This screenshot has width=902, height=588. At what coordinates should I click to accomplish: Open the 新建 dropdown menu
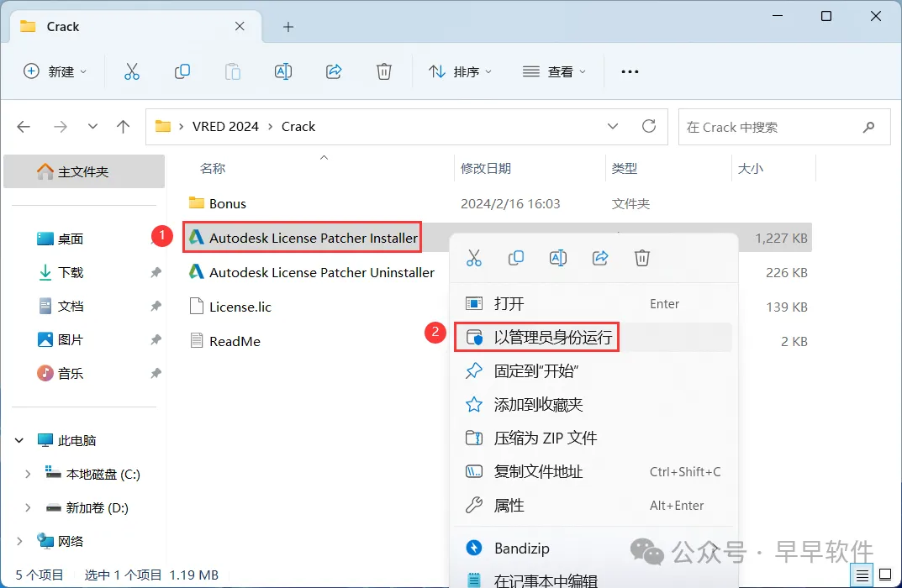(55, 72)
